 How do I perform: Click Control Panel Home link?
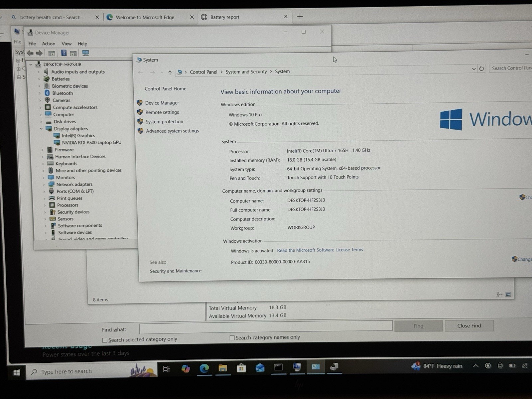pyautogui.click(x=166, y=89)
